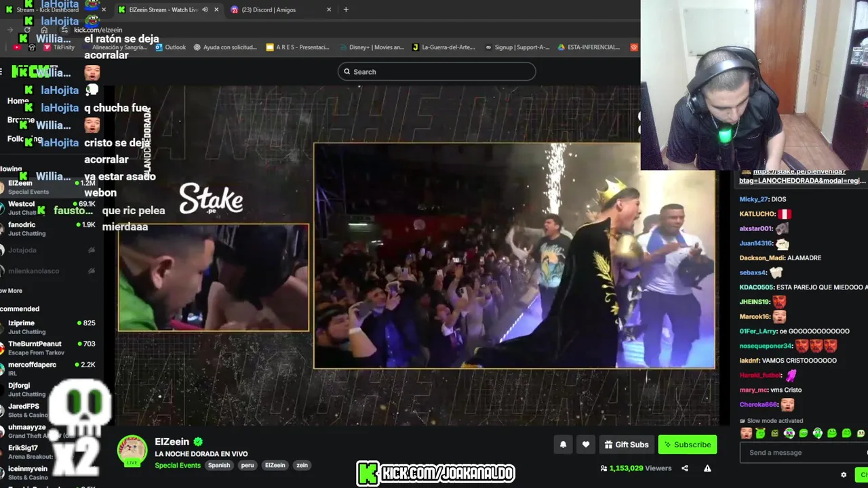This screenshot has width=868, height=488.
Task: Open Disney+ Movies bookmark
Action: pos(371,47)
